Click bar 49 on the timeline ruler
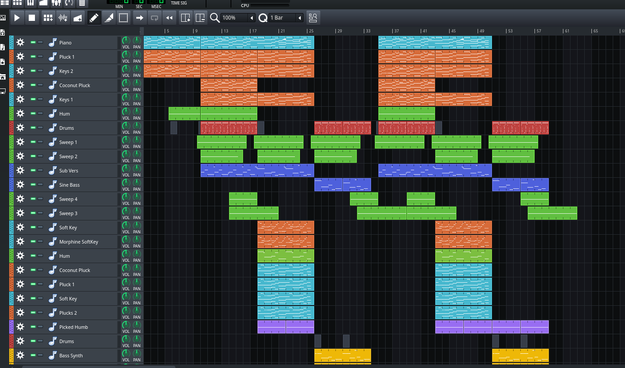Screen dimensions: 625x368 point(481,31)
